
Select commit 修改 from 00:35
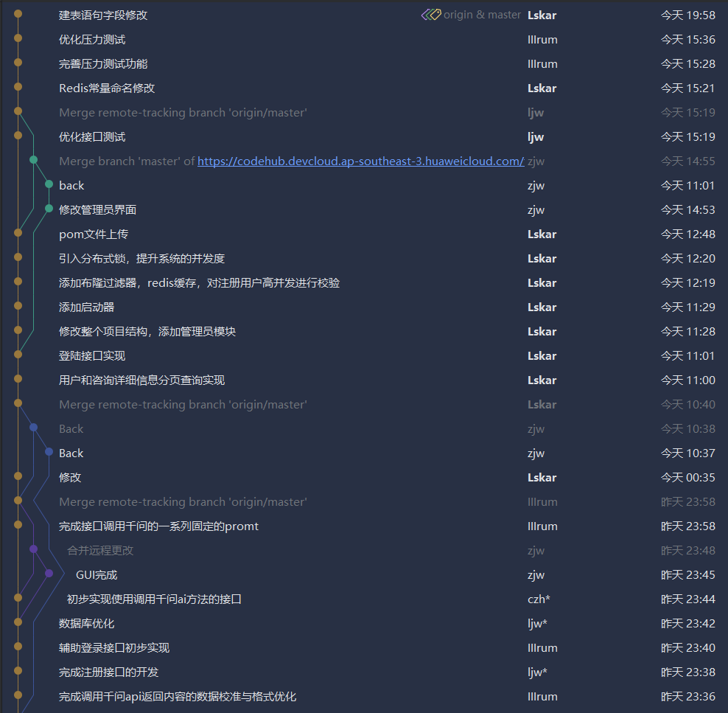[70, 478]
